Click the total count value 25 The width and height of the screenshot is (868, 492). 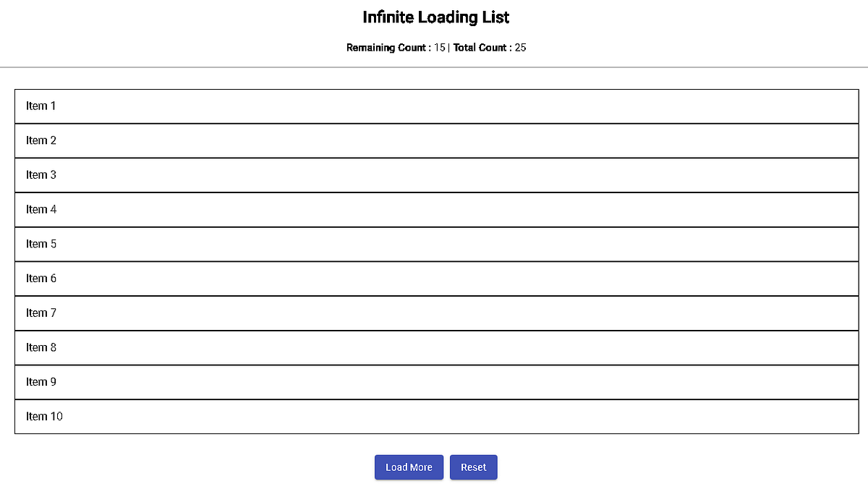click(522, 48)
